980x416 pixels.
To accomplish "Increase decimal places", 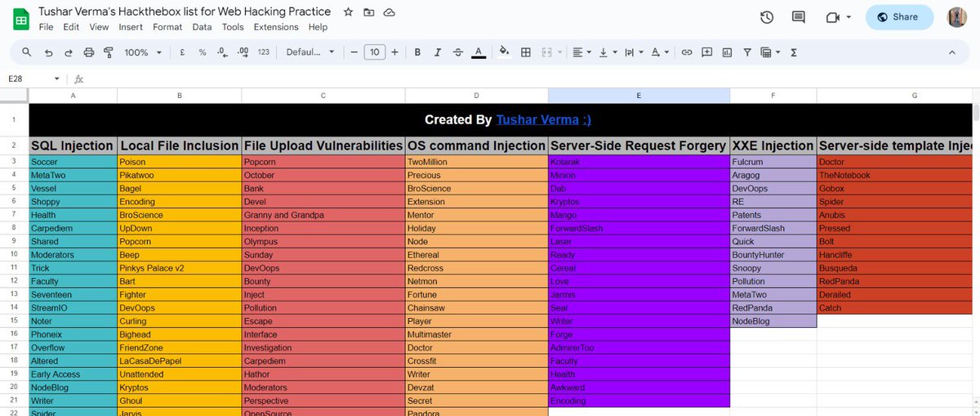I will click(243, 52).
